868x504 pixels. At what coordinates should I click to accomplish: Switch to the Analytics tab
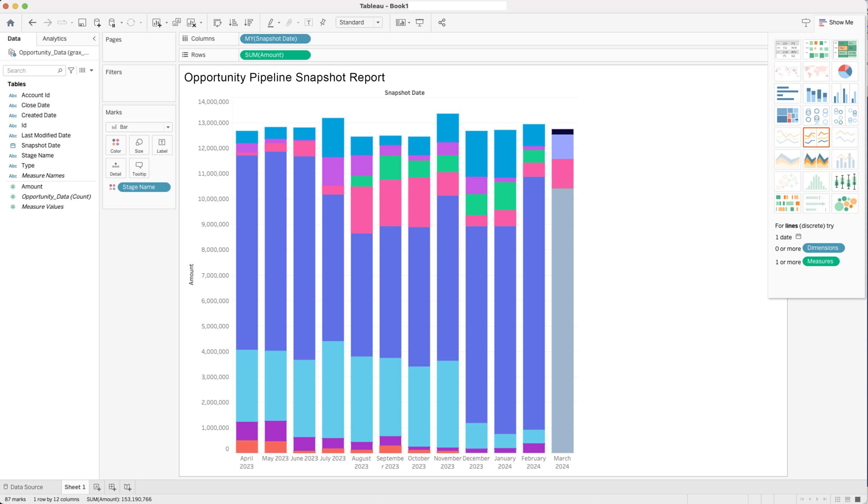(x=54, y=38)
